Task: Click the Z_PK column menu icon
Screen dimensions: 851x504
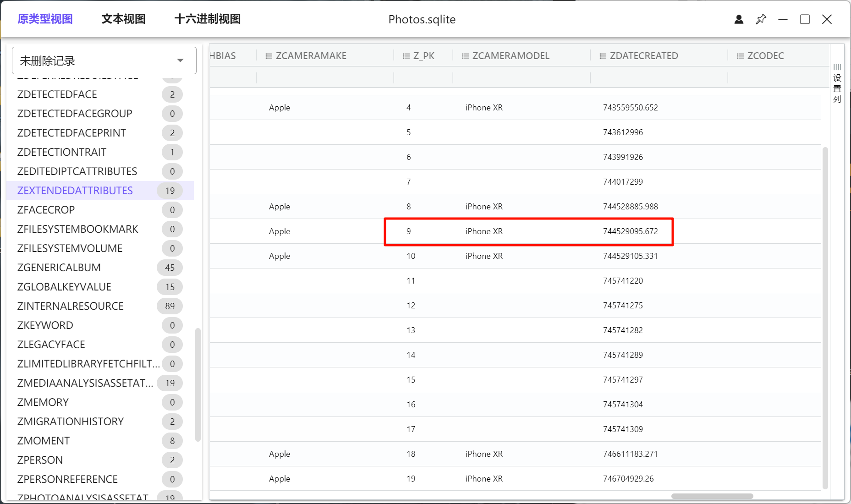Action: pyautogui.click(x=406, y=56)
